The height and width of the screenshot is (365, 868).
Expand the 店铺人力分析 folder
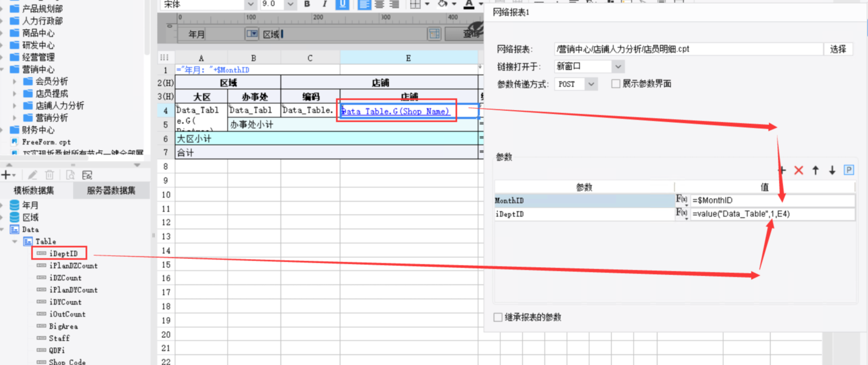click(x=15, y=105)
